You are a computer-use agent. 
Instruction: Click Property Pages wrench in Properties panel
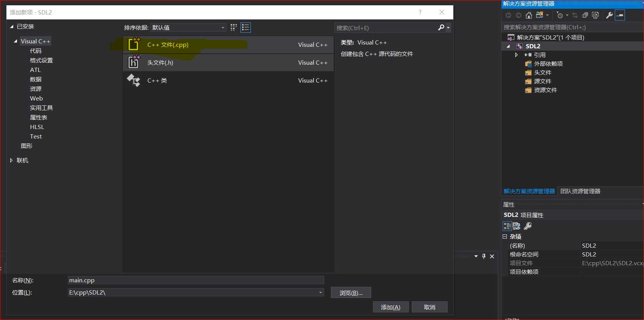528,226
